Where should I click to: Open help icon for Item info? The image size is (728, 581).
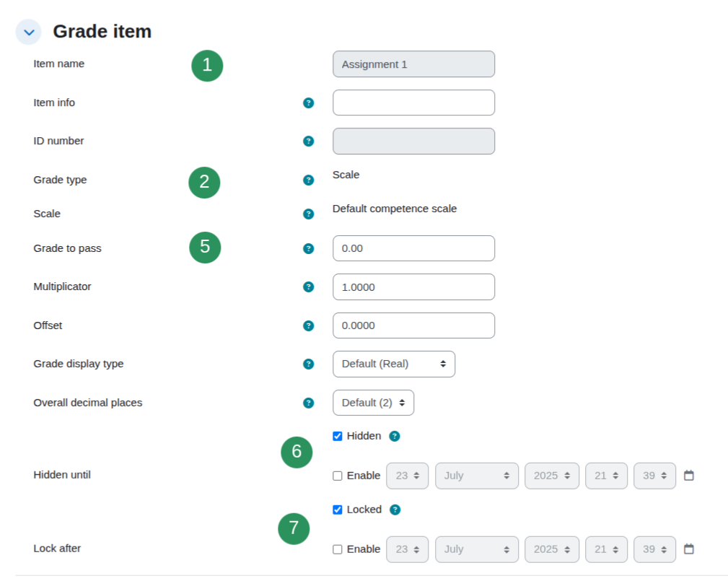pos(308,102)
